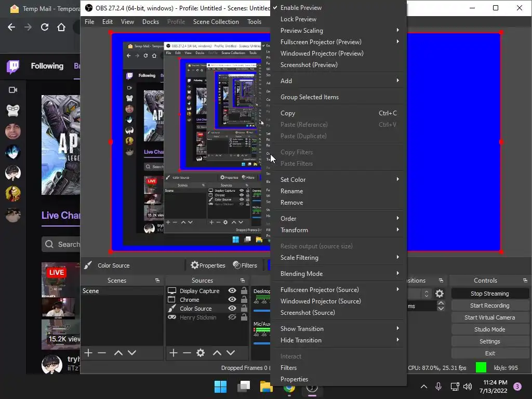Lock the Color Source

point(244,308)
